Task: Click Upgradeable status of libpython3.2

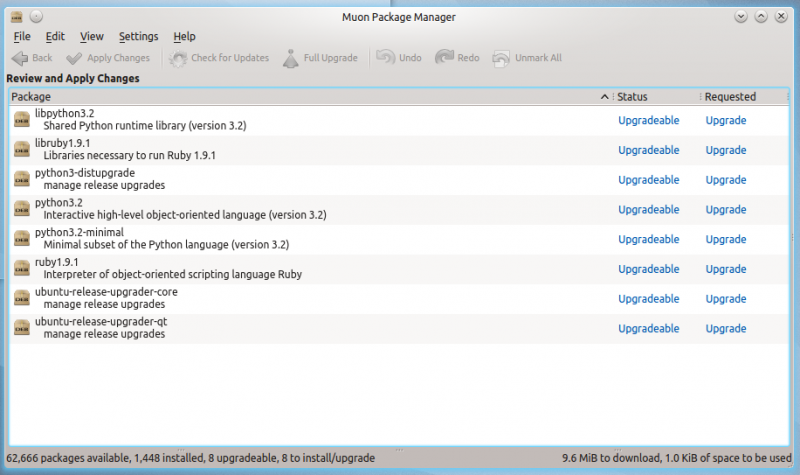Action: [648, 120]
